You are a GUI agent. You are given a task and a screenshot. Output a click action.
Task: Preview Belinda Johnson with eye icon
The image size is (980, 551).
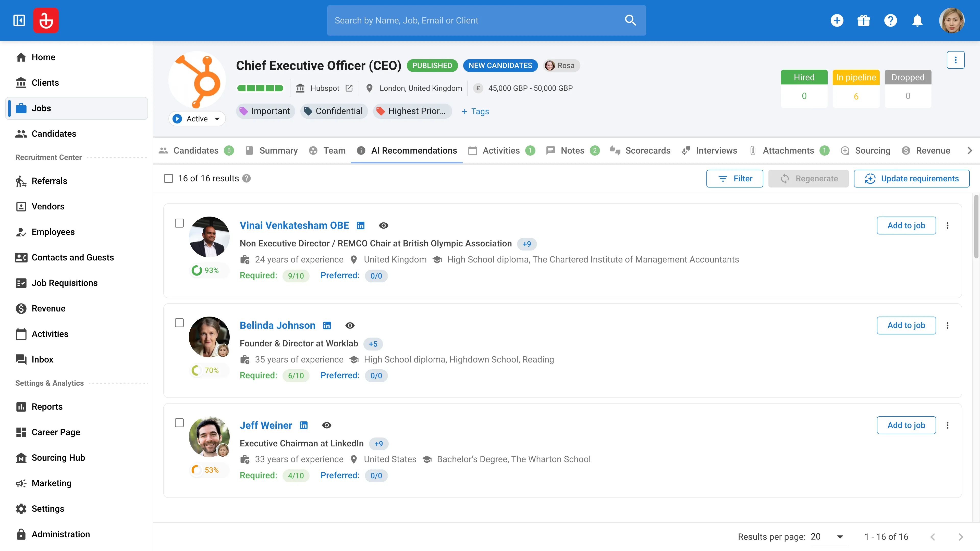[x=350, y=325]
